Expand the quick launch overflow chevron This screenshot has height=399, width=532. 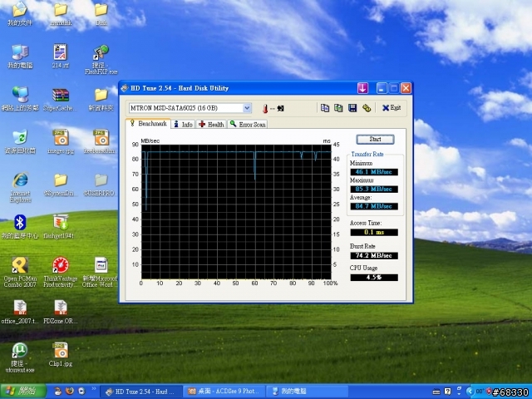click(94, 389)
